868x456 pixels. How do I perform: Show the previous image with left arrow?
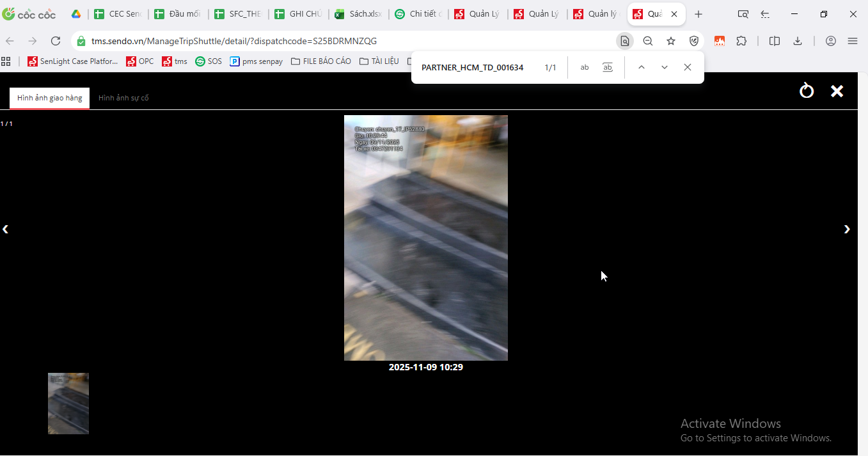coord(5,229)
